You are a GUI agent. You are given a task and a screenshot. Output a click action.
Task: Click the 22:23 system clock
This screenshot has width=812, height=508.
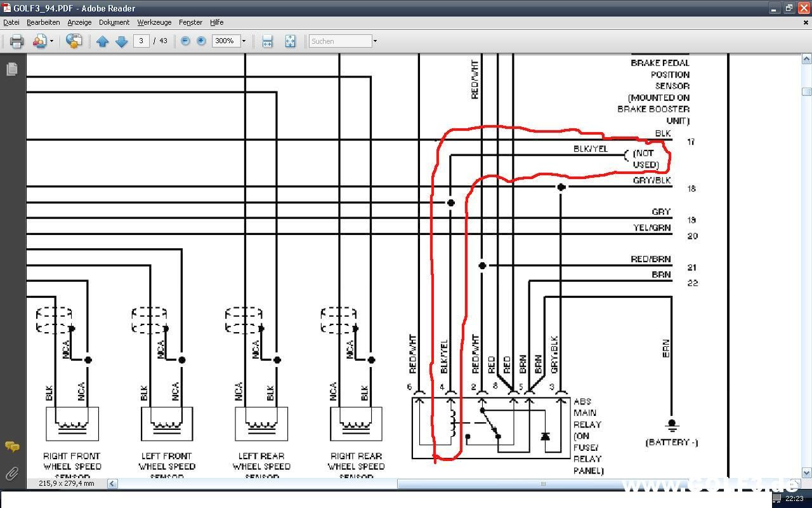pos(794,499)
